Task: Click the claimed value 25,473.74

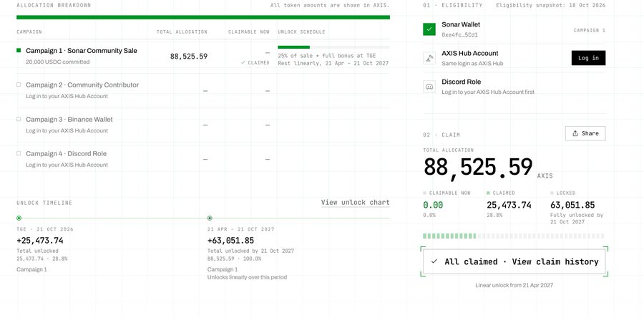Action: point(509,205)
